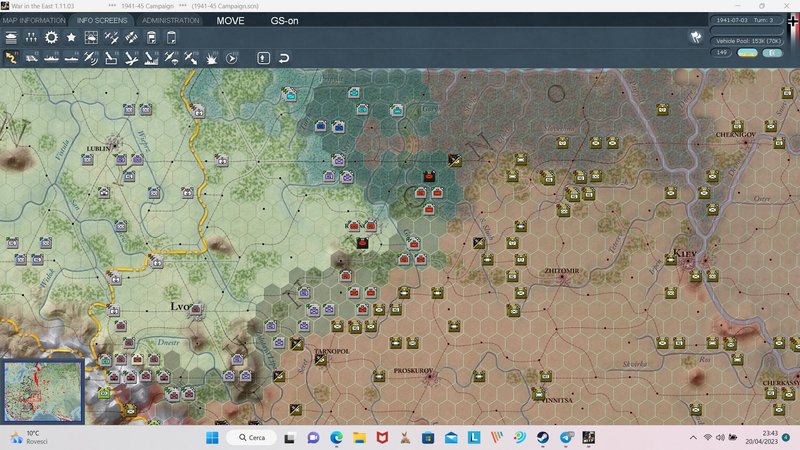Viewport: 800px width, 450px height.
Task: Open the Map Information tab
Action: [x=34, y=20]
